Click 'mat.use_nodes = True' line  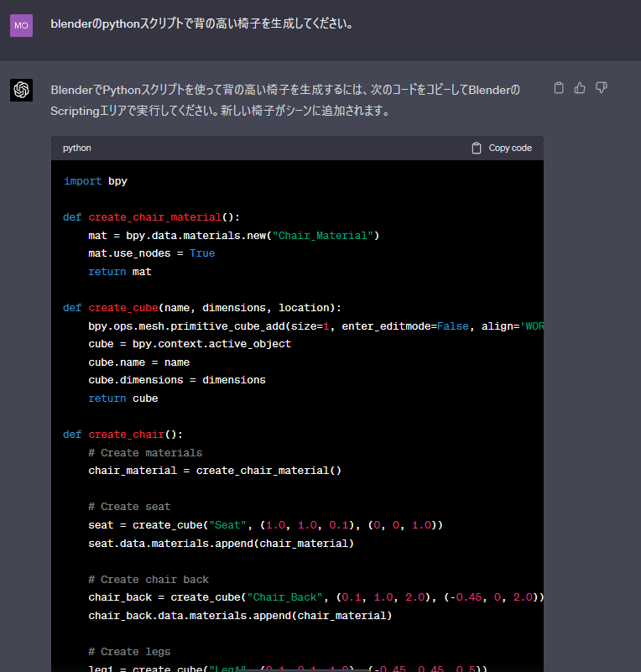151,253
